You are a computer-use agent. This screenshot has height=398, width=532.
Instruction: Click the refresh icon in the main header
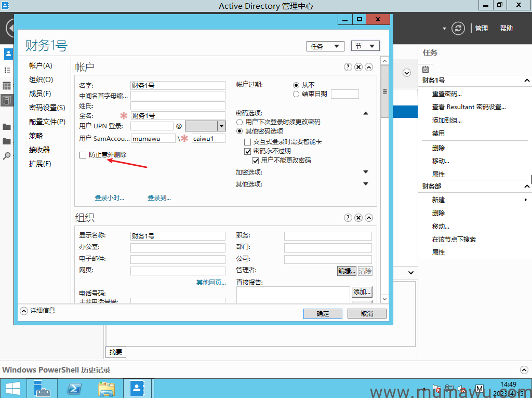(x=458, y=28)
